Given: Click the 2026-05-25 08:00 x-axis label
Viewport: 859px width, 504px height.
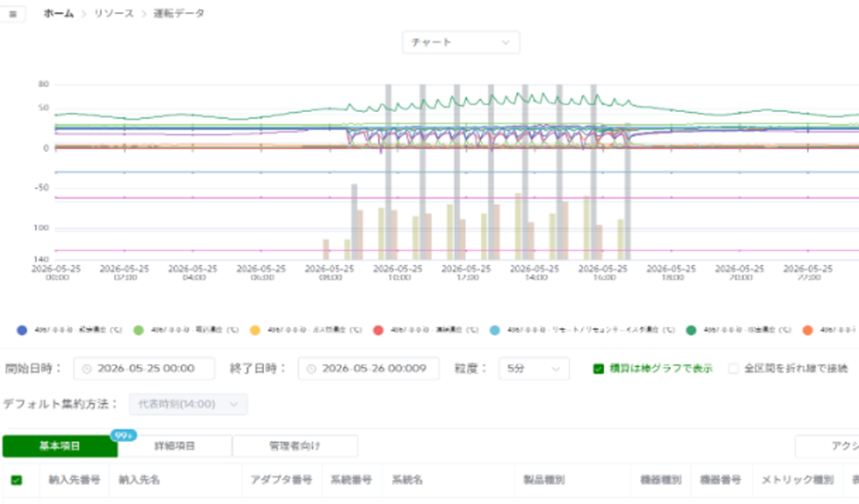Looking at the screenshot, I should coord(330,272).
